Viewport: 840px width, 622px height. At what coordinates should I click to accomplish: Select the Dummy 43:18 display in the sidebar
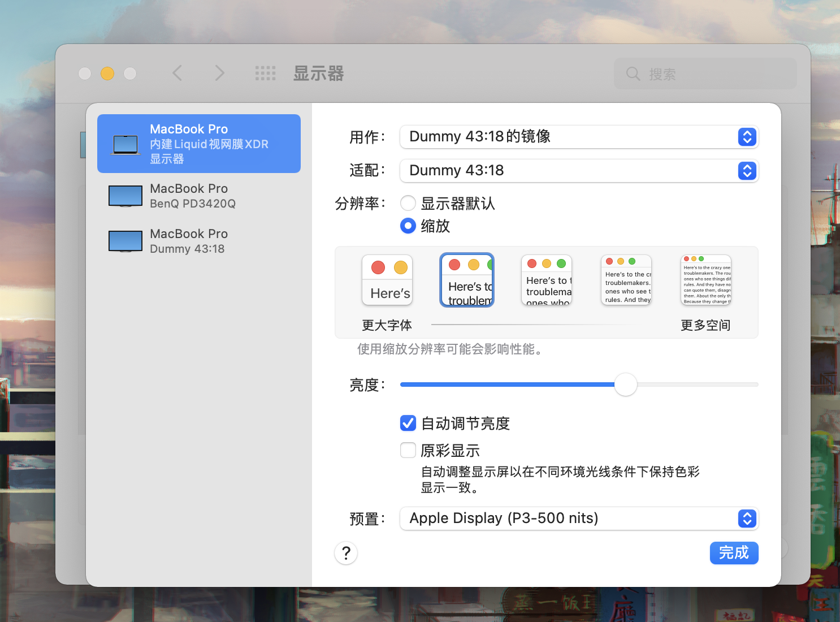199,241
